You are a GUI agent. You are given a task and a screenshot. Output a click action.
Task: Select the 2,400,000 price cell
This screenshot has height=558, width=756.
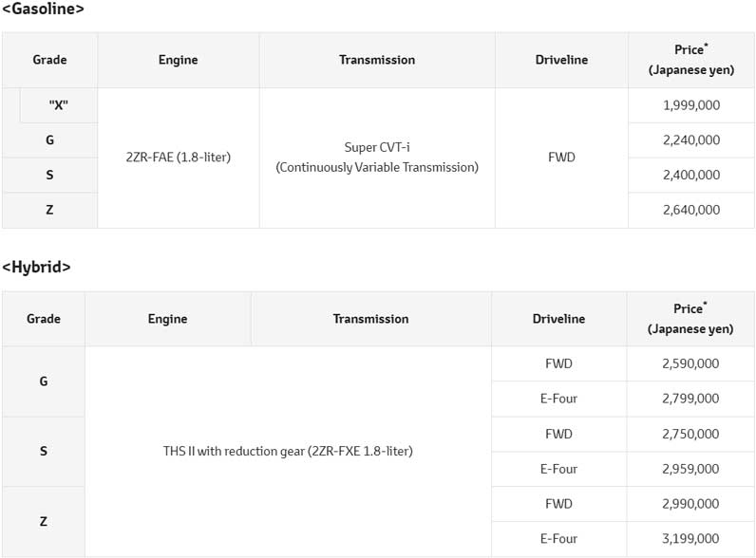click(690, 175)
